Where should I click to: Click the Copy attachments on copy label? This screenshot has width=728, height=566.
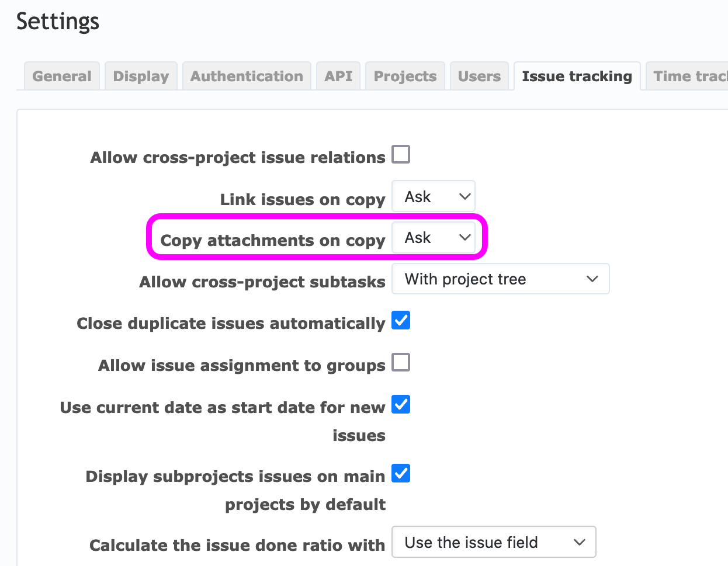tap(273, 241)
